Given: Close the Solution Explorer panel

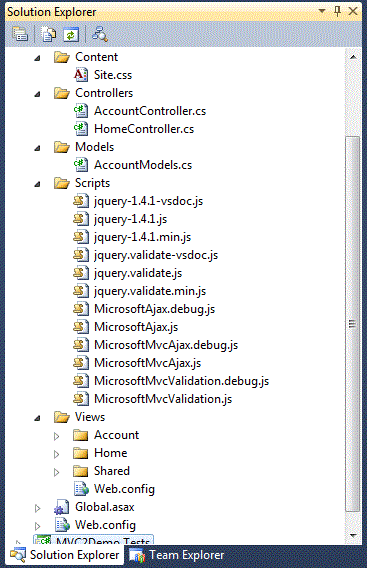Looking at the screenshot, I should coord(353,11).
